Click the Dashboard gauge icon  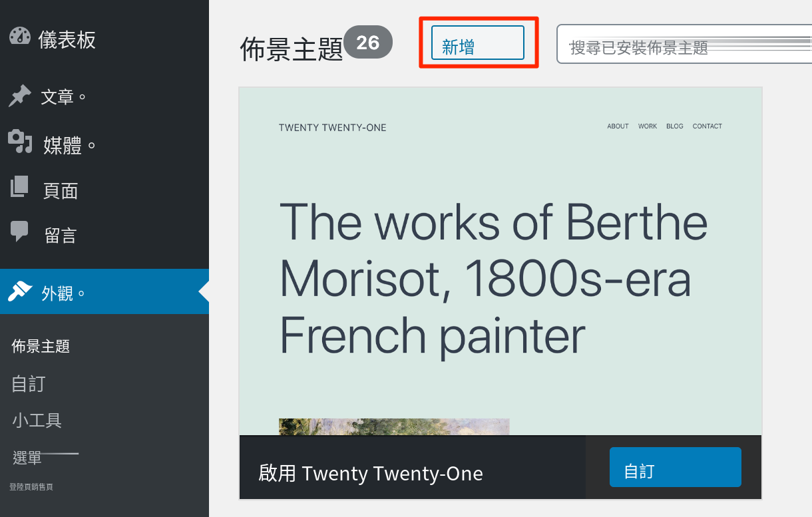click(x=20, y=37)
